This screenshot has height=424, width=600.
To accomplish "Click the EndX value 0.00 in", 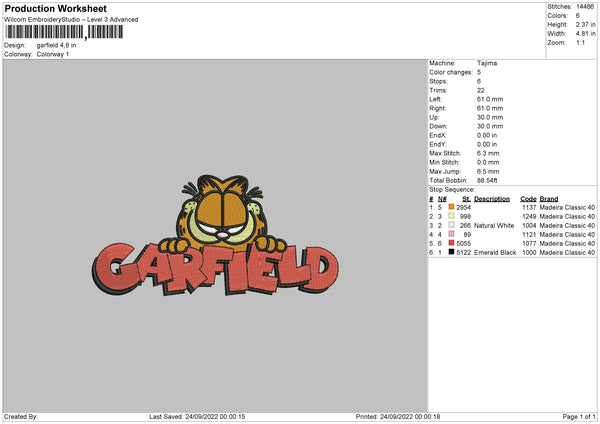I will click(487, 135).
